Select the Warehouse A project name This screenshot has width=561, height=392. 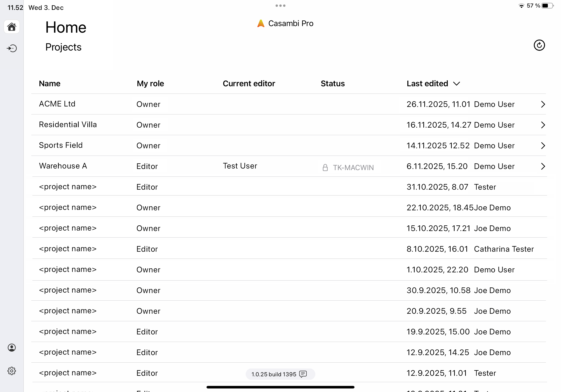63,166
